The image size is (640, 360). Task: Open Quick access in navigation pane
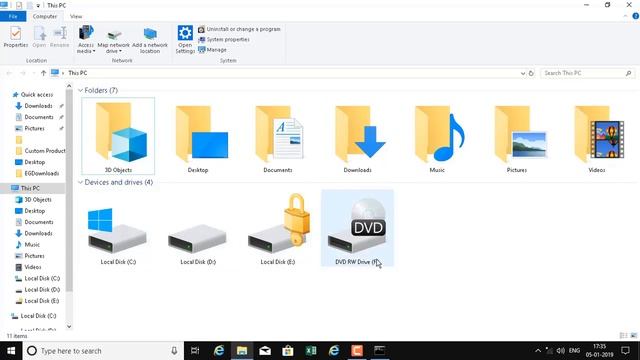click(36, 95)
